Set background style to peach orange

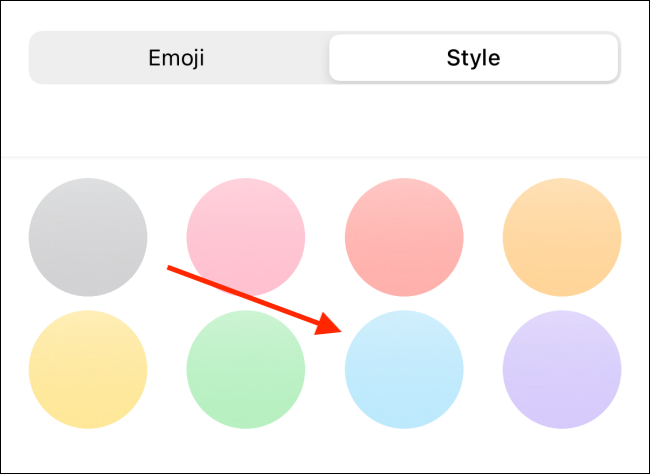(x=562, y=237)
